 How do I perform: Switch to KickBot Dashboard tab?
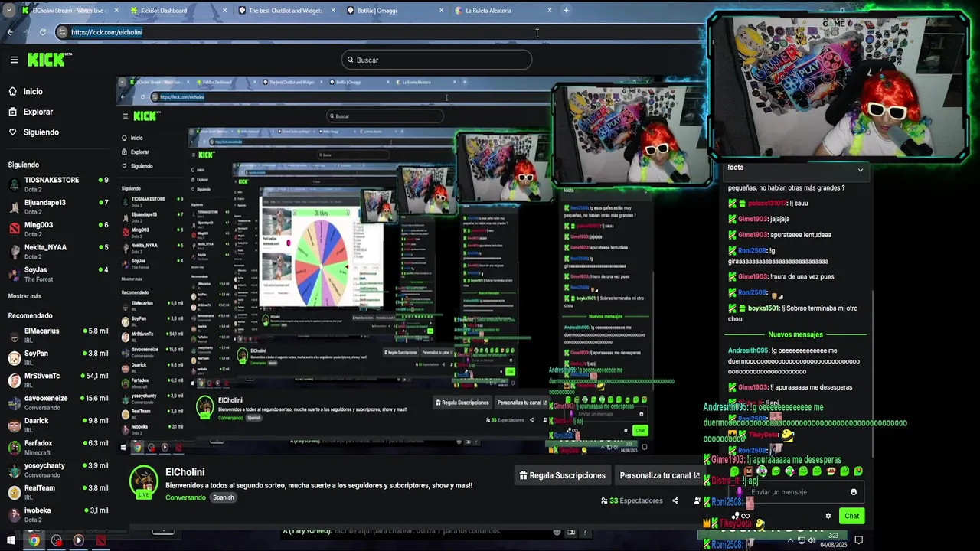point(175,11)
